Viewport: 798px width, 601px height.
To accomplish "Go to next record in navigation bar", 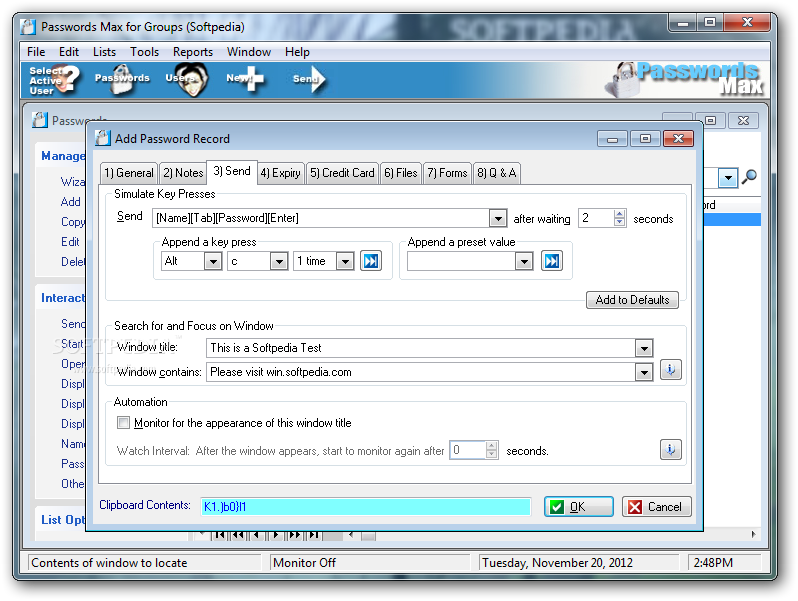I will [276, 535].
